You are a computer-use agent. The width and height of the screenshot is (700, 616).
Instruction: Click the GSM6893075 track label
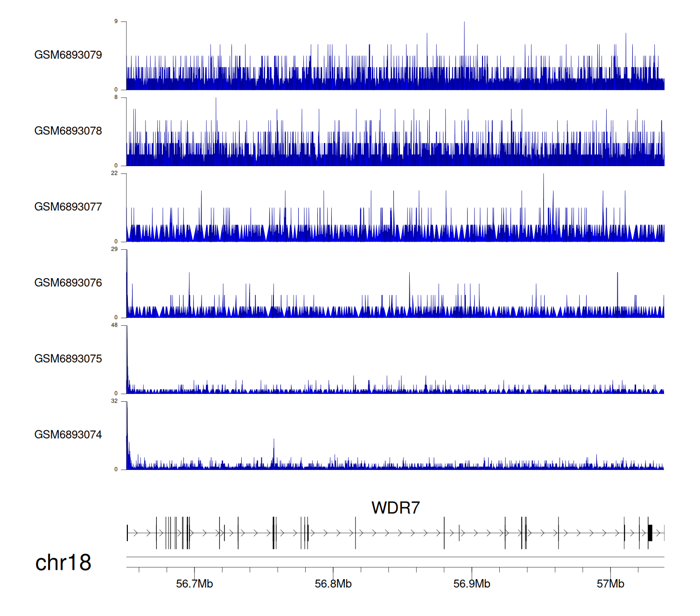coord(68,359)
